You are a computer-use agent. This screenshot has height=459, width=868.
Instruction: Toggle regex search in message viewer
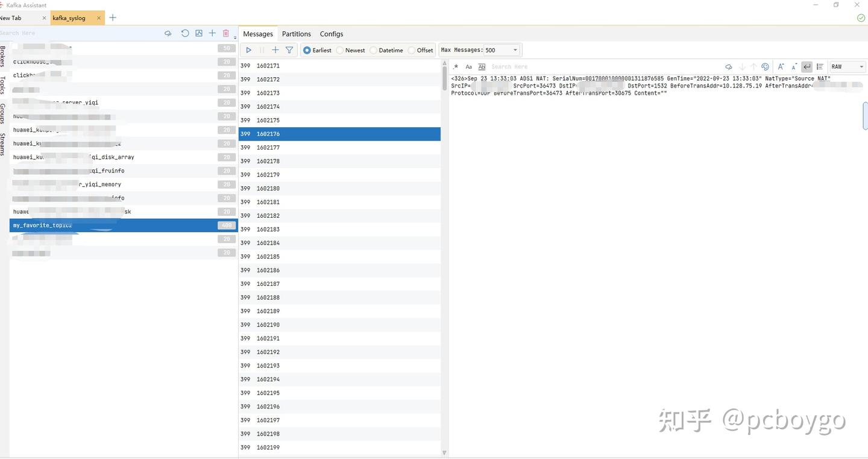click(456, 66)
